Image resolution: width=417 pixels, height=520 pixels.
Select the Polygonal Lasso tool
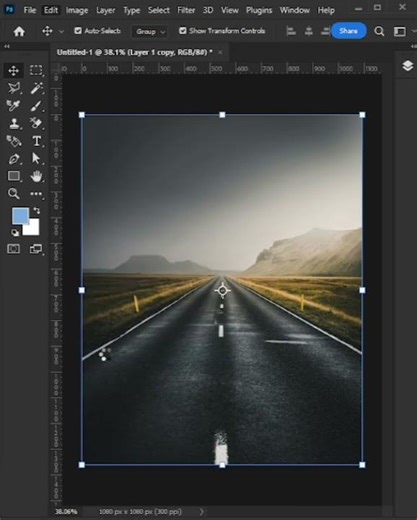14,88
